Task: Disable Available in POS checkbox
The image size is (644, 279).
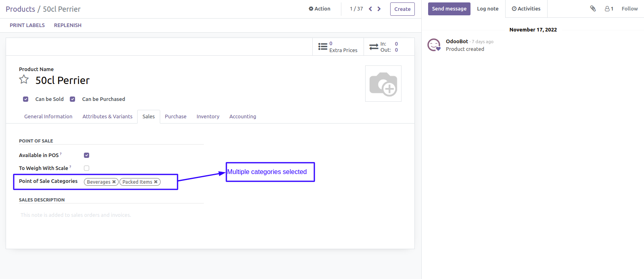Action: (86, 155)
